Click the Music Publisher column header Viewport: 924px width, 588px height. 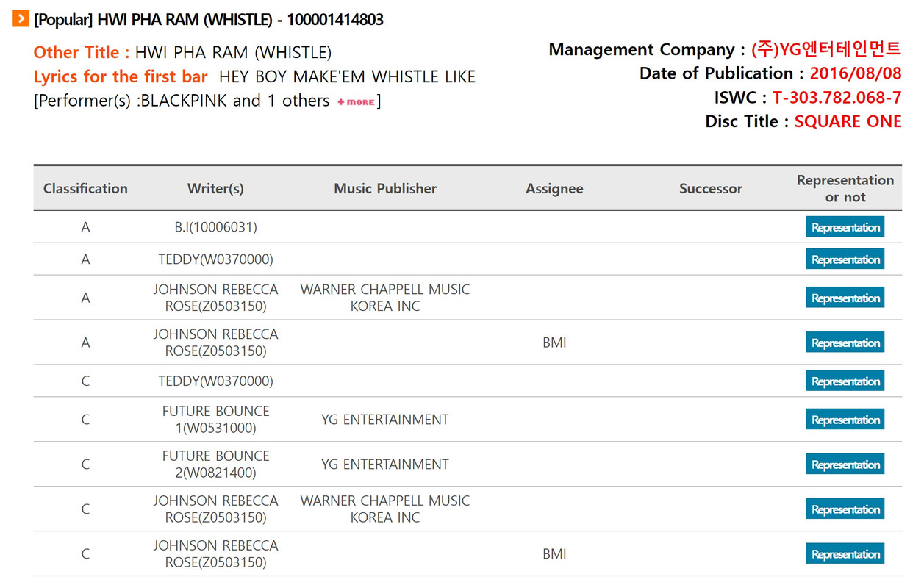[x=385, y=188]
